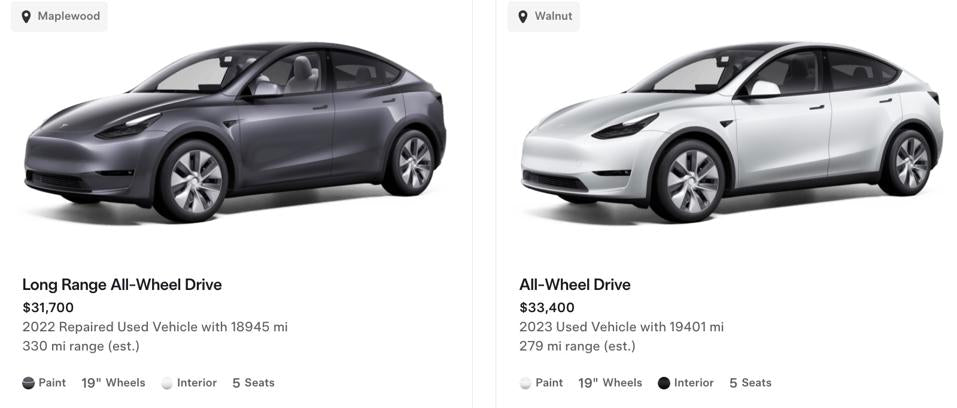957x408 pixels.
Task: Click the black interior swatch on right listing
Action: pyautogui.click(x=664, y=383)
